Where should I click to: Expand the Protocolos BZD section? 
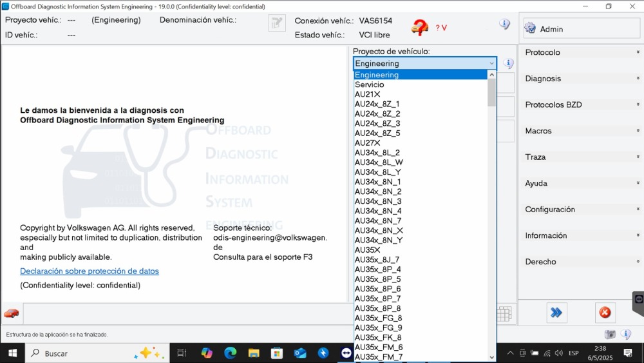(581, 104)
